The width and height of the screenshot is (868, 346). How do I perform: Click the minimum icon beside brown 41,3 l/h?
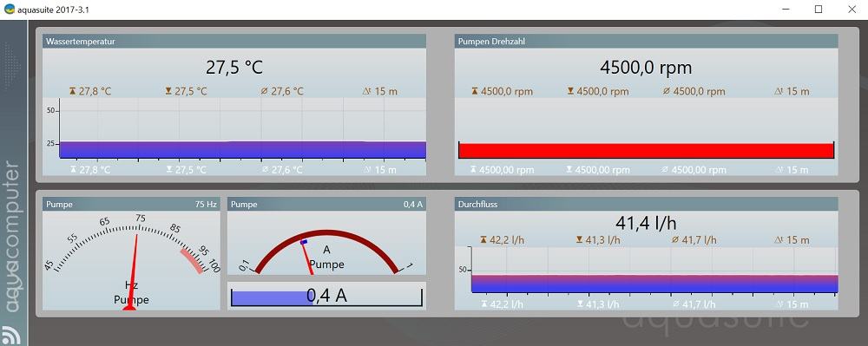click(x=579, y=240)
